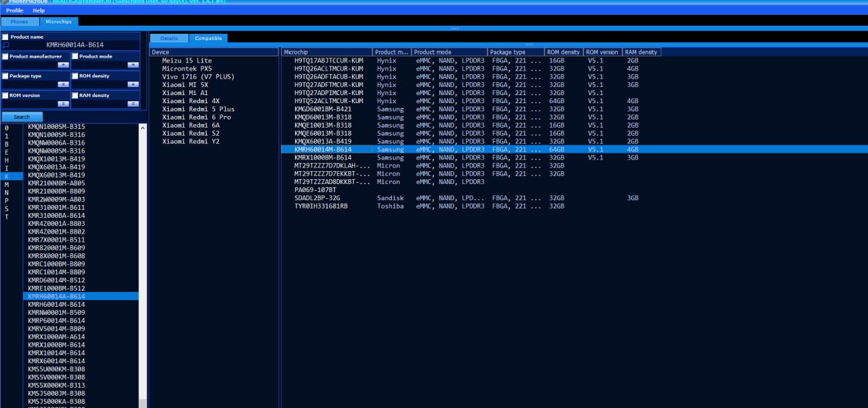Select index entry 0 in the letter list
This screenshot has height=408, width=868.
pos(7,128)
